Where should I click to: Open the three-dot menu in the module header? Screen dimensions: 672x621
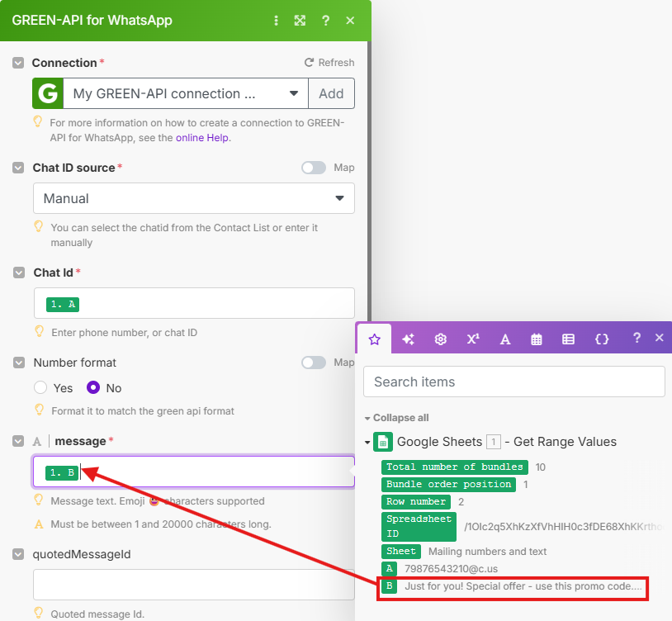click(276, 21)
